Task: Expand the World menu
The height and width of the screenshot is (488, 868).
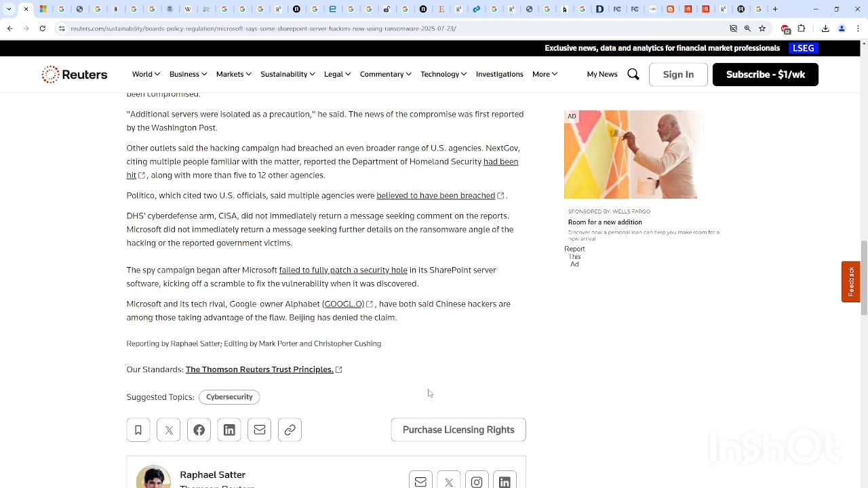Action: 146,75
